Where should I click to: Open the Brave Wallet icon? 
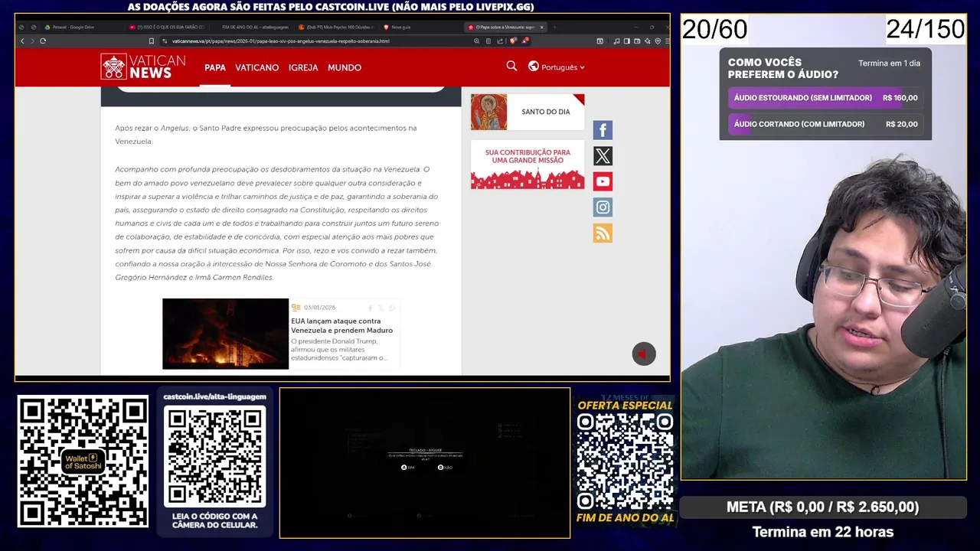637,41
